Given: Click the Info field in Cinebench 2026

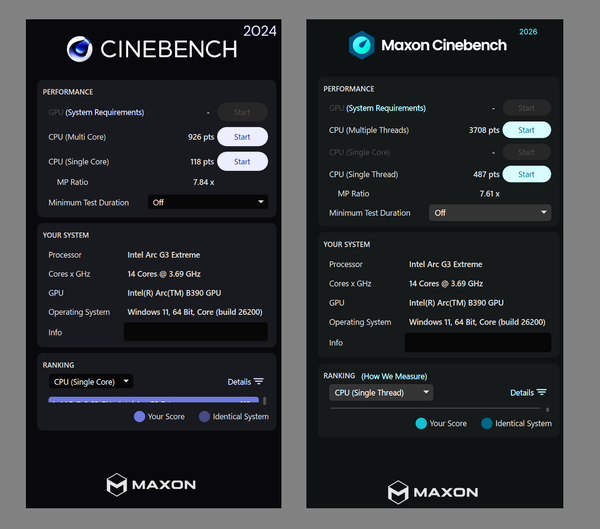Looking at the screenshot, I should point(478,342).
